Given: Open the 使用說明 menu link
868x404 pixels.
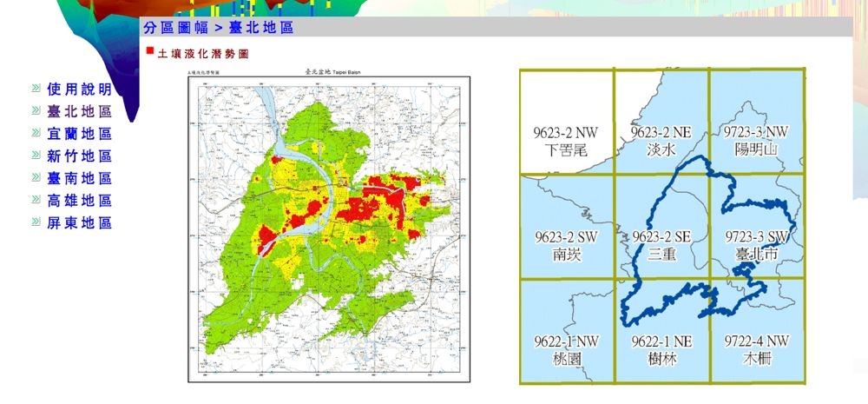Looking at the screenshot, I should pos(80,89).
